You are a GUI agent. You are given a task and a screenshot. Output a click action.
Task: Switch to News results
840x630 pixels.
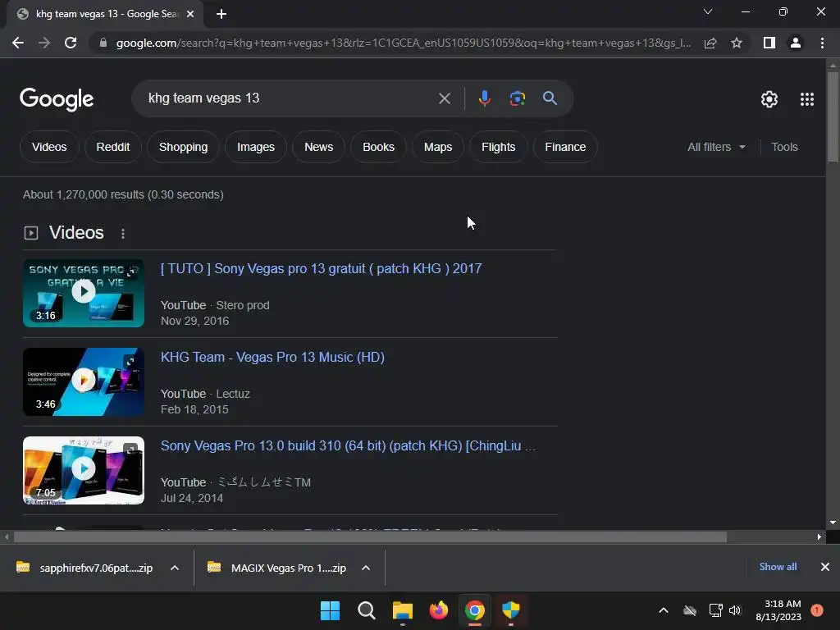click(x=319, y=147)
